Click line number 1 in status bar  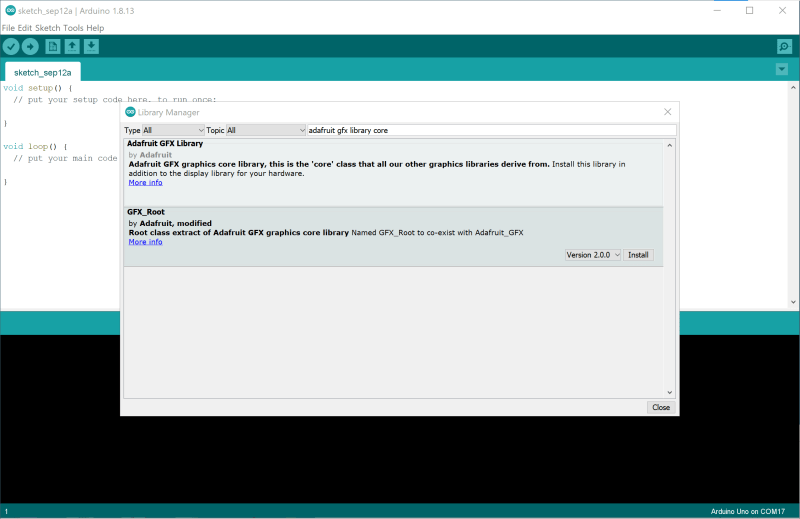(x=6, y=511)
